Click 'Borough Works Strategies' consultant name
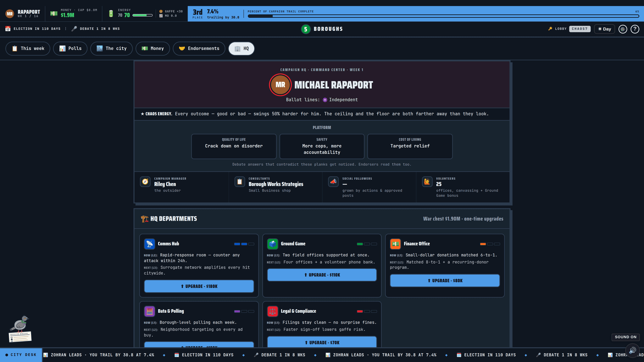This screenshot has height=362, width=644. click(x=276, y=184)
